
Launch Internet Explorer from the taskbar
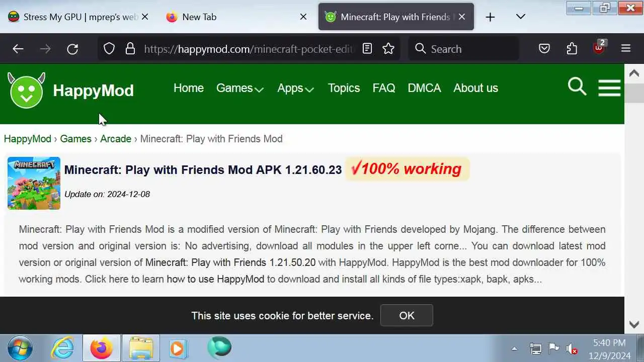pos(63,348)
